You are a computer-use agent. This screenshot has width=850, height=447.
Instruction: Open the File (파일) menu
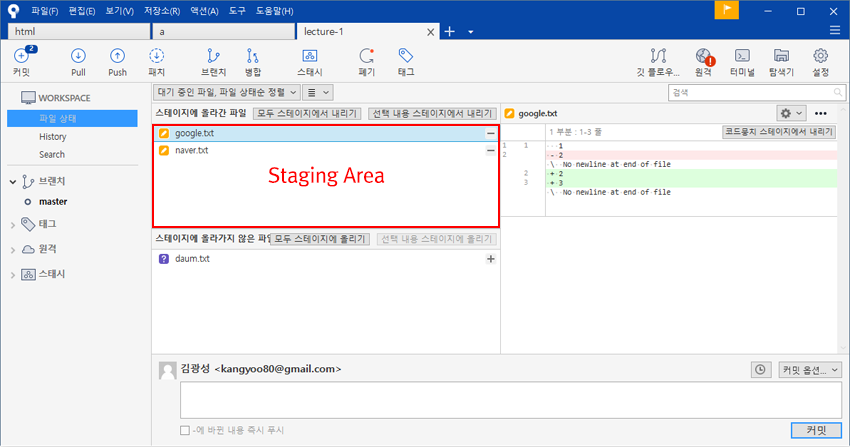click(x=44, y=11)
